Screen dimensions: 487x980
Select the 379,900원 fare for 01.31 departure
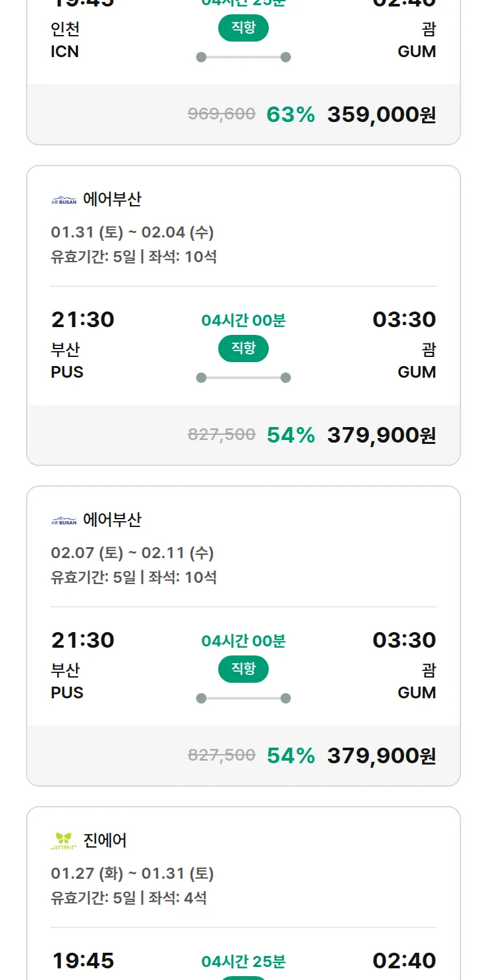(381, 435)
